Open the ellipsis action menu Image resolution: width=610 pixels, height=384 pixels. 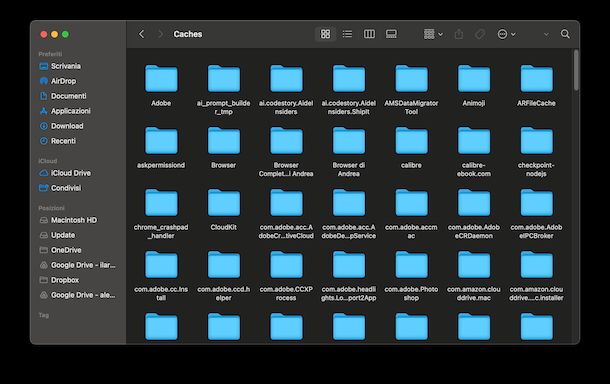click(x=506, y=34)
